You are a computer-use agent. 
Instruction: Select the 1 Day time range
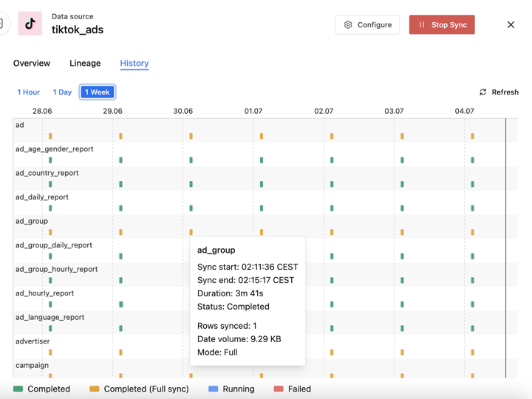pyautogui.click(x=62, y=92)
